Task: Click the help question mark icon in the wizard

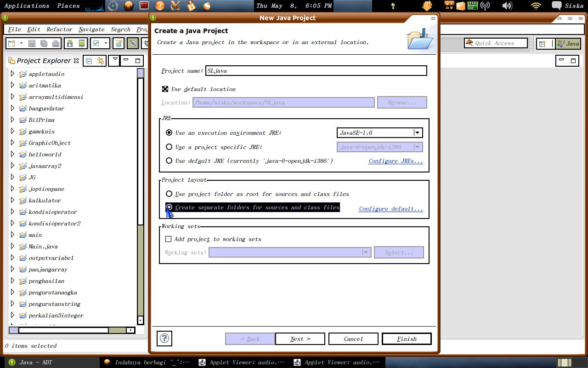Action: point(164,339)
